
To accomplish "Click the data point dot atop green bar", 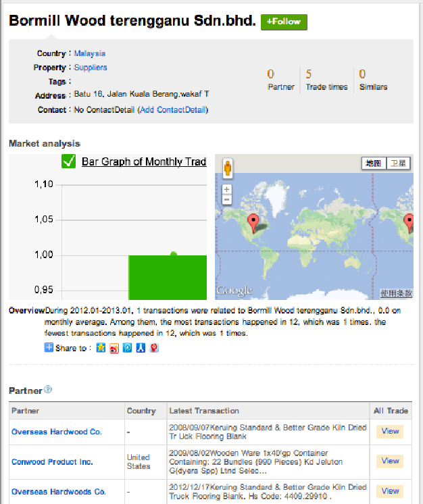I will (174, 254).
